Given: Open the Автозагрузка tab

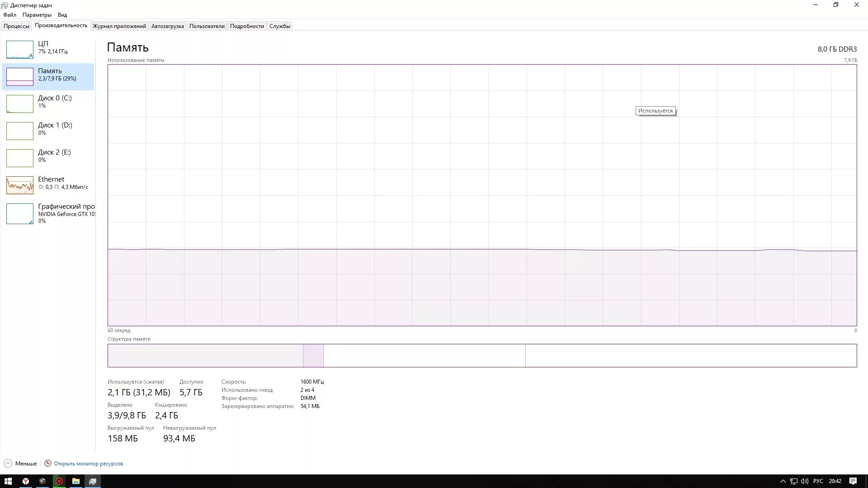Looking at the screenshot, I should [x=167, y=26].
